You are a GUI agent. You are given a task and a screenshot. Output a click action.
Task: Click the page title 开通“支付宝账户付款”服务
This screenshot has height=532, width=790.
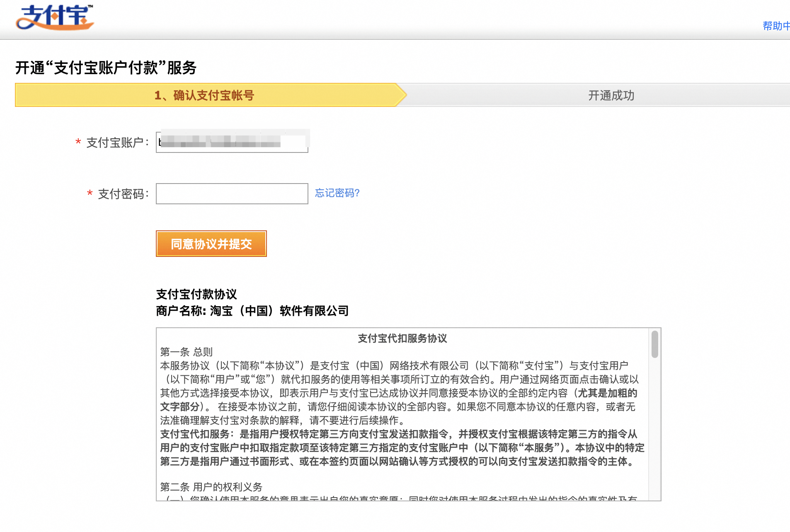pyautogui.click(x=106, y=68)
